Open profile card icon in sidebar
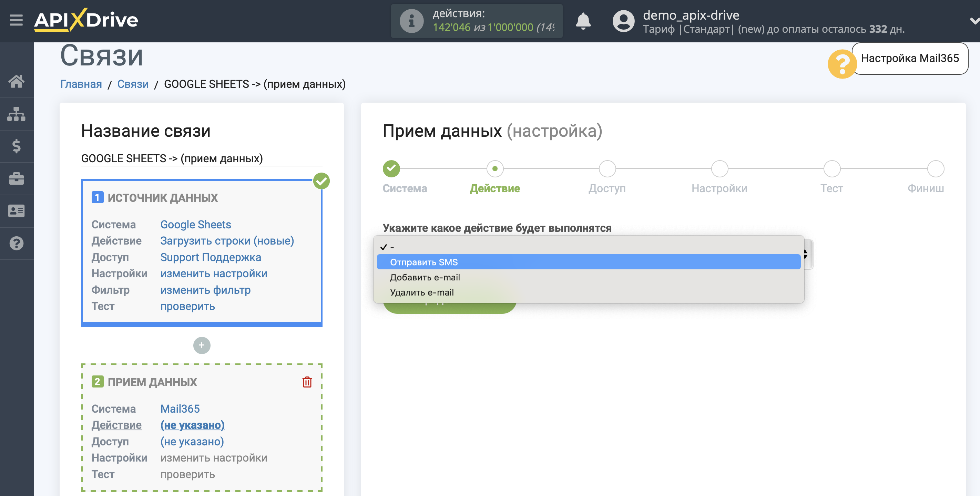Viewport: 980px width, 496px height. [x=16, y=211]
